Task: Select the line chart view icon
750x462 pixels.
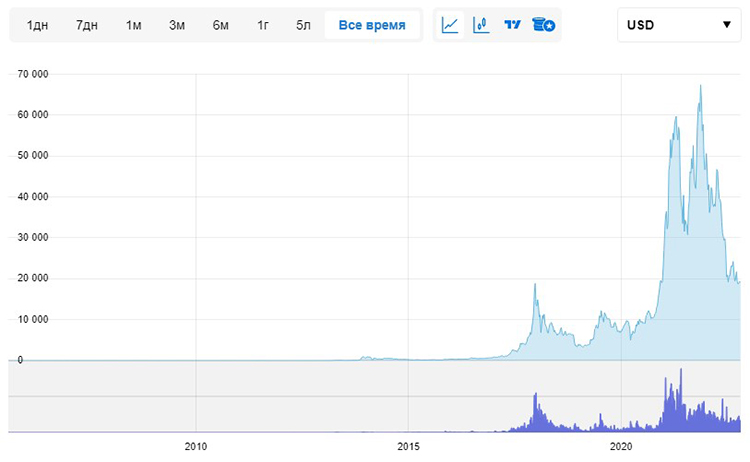Action: (x=450, y=25)
